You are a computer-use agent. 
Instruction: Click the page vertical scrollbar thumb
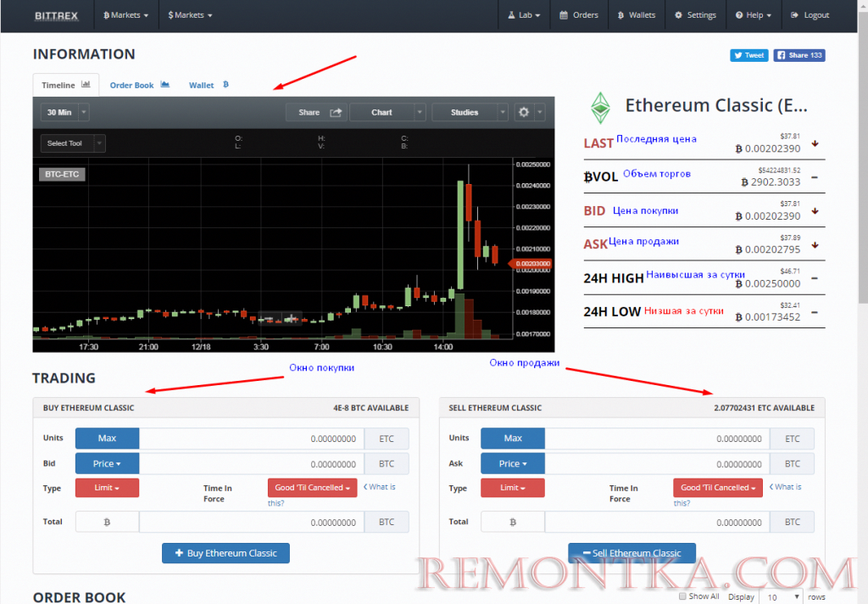point(863,155)
